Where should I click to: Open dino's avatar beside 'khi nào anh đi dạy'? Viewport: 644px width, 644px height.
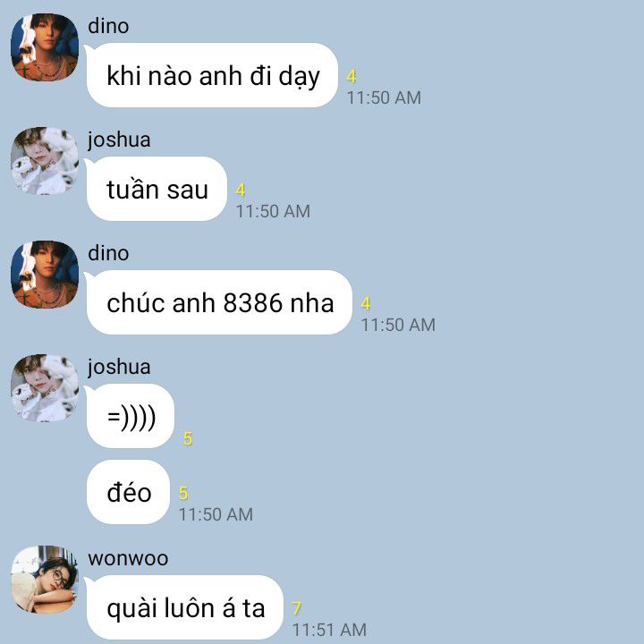click(x=45, y=47)
